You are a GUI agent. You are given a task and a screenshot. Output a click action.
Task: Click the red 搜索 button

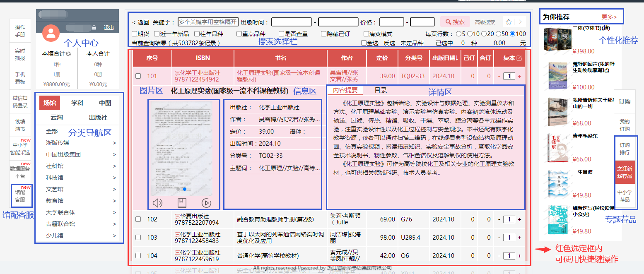point(455,22)
